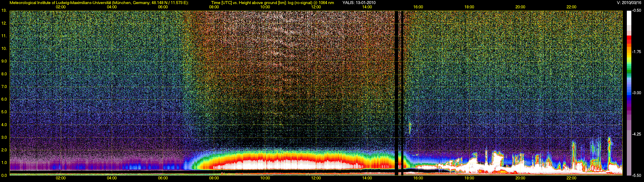
Task: Click the 06:00 label on the bottom time axis
Action: point(163,178)
